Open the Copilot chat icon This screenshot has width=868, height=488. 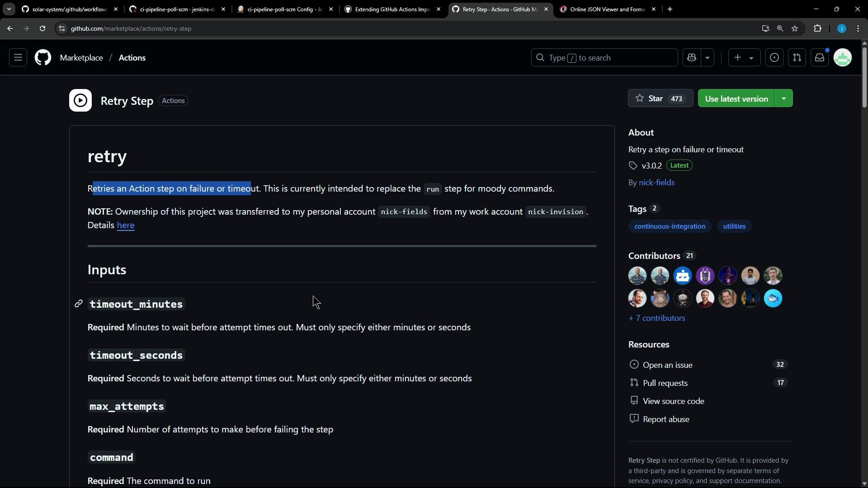point(691,58)
